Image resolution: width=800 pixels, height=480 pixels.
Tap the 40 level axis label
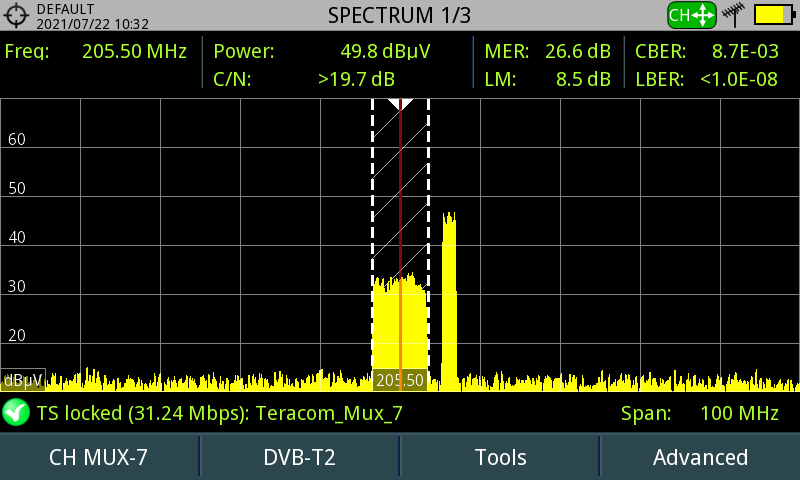[x=17, y=237]
